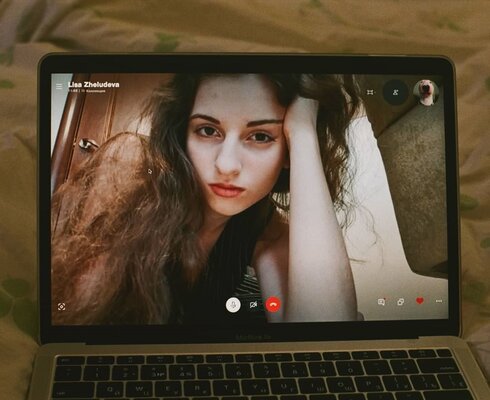Screen dimensions: 490x400
Task: Click the R key on the laptop keyboard
Action: pyautogui.click(x=197, y=388)
